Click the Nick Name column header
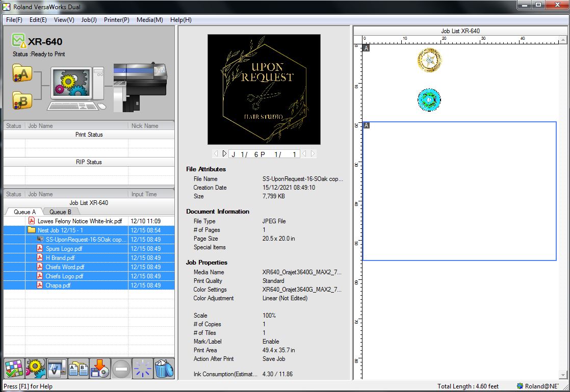This screenshot has width=570, height=392. coord(151,126)
